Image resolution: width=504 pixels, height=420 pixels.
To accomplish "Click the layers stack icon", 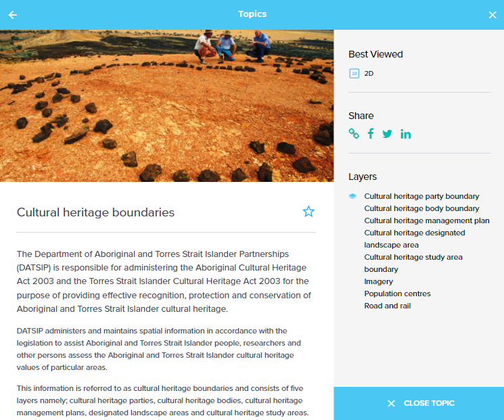I will (x=352, y=196).
